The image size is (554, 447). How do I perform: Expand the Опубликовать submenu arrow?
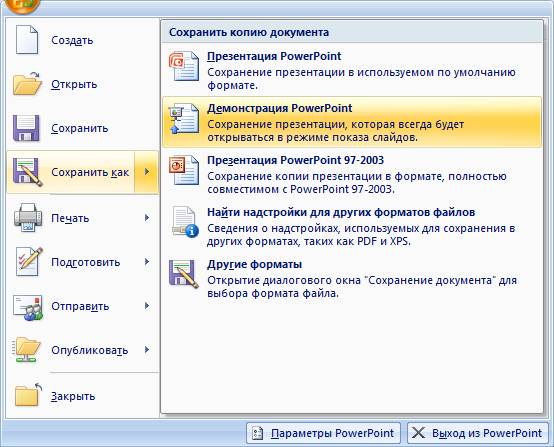click(x=147, y=350)
